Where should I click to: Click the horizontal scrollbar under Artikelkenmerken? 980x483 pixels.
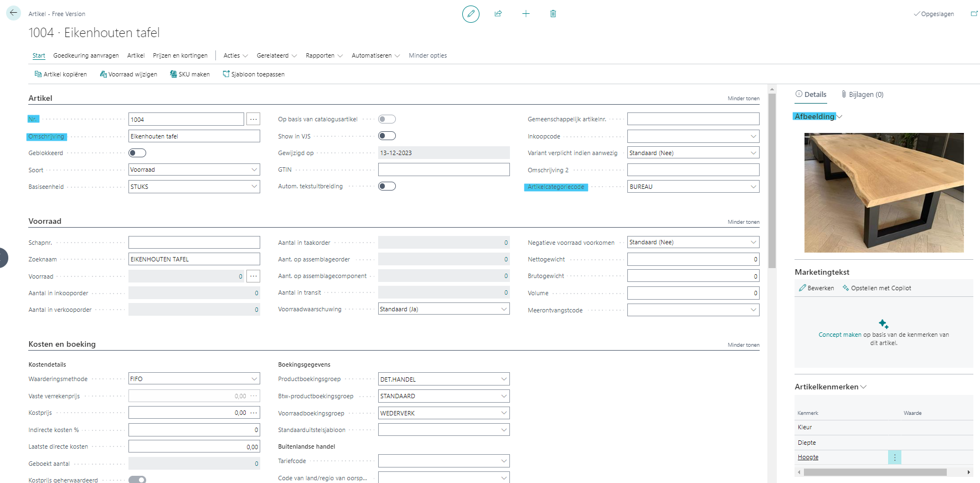click(x=875, y=472)
